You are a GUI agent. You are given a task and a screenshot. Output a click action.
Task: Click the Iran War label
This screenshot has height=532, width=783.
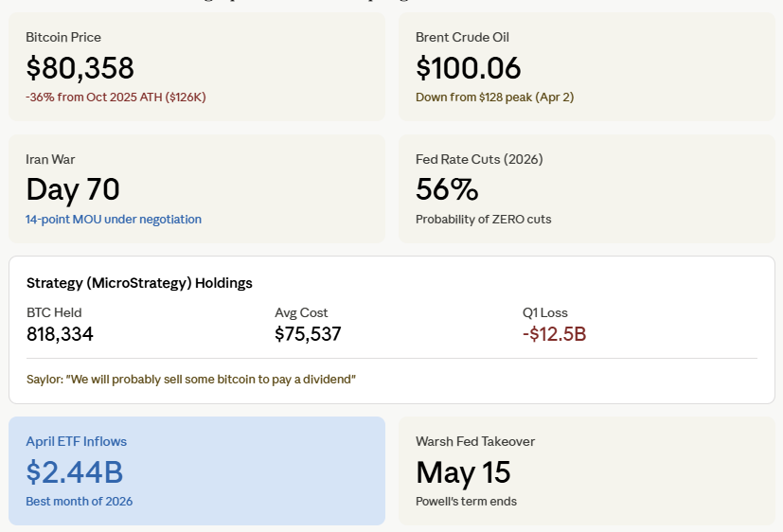pos(50,159)
